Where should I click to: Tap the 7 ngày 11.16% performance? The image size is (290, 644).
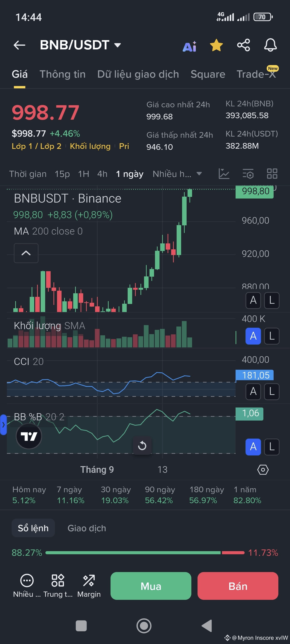(71, 495)
